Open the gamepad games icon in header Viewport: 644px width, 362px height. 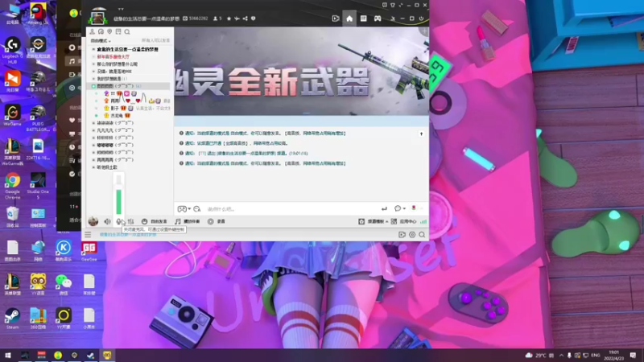point(378,19)
